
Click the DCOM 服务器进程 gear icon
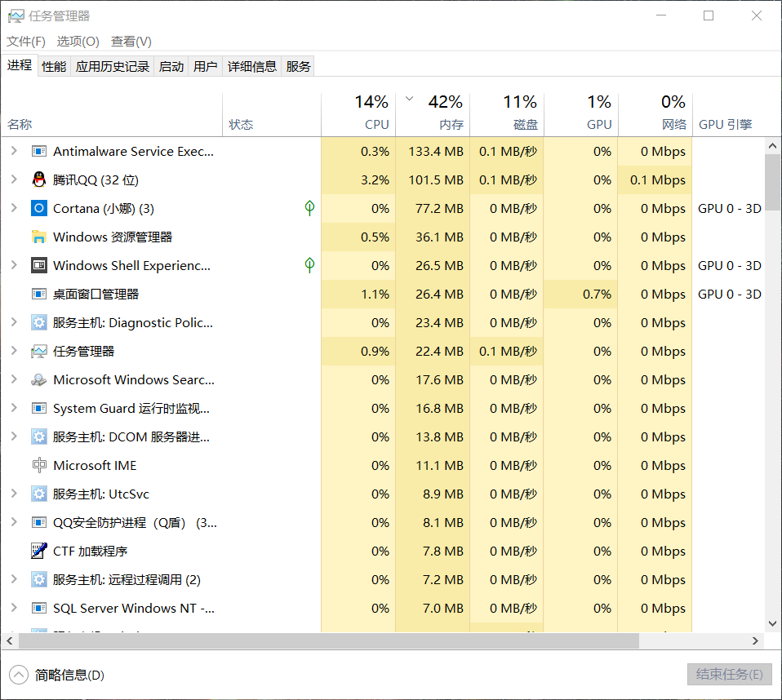(x=39, y=436)
